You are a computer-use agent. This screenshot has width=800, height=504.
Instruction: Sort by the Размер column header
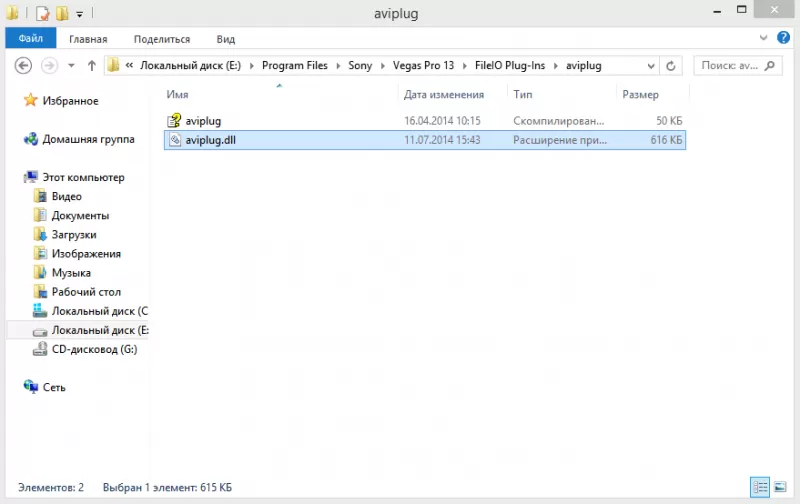(x=640, y=94)
